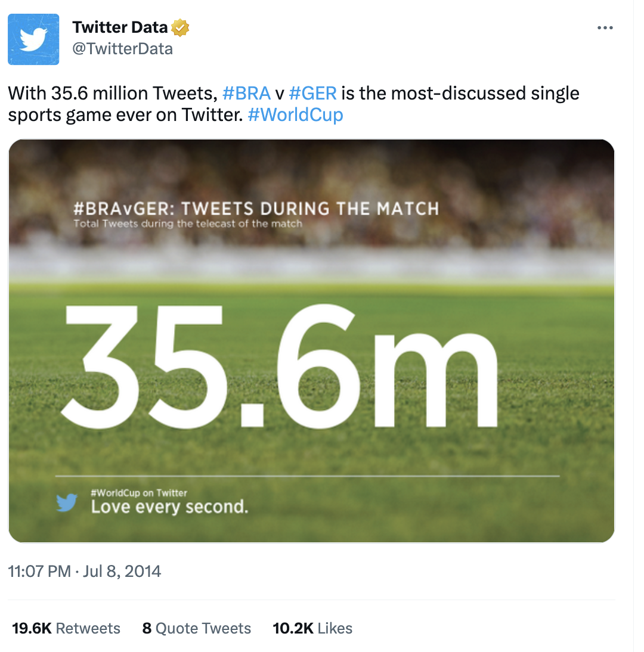Click the 11:07 PM time of the tweet
The image size is (644, 652).
tap(39, 571)
